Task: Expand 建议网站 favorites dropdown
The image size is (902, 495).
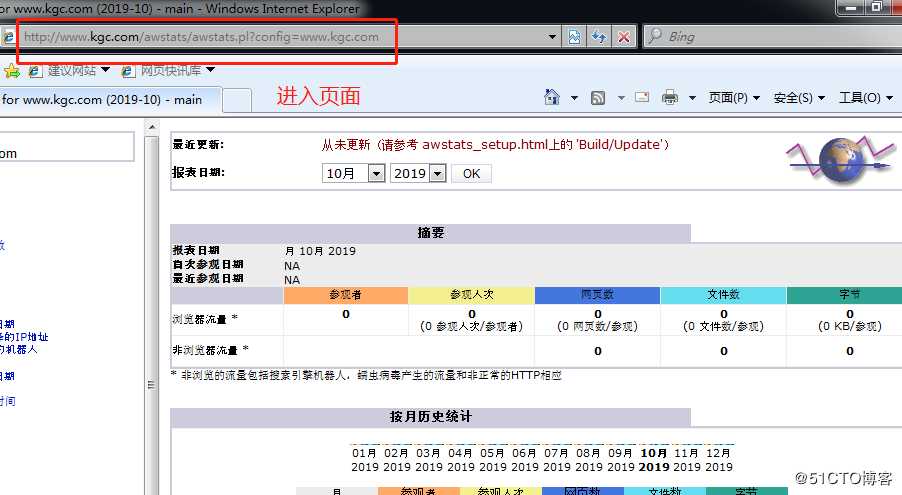Action: (x=105, y=70)
